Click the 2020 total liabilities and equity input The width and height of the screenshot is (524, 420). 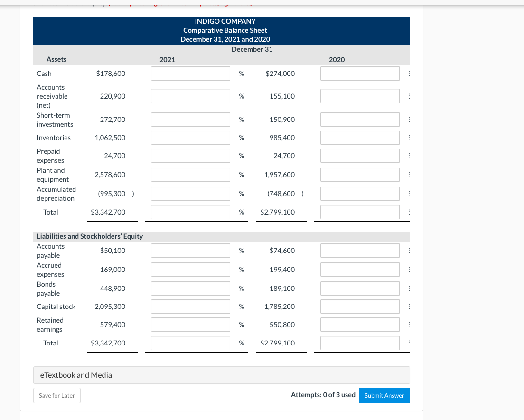(x=360, y=343)
